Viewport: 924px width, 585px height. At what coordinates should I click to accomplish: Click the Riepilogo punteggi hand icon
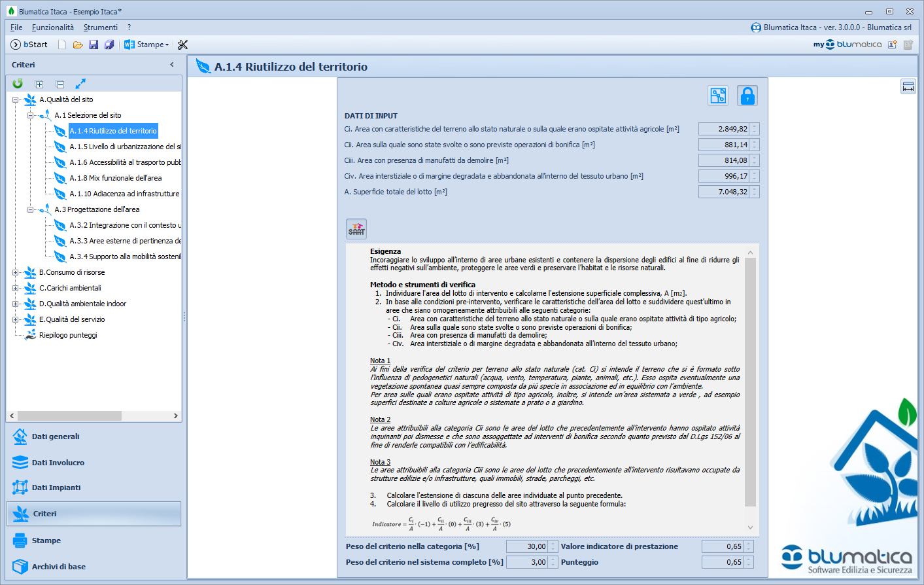[x=30, y=335]
